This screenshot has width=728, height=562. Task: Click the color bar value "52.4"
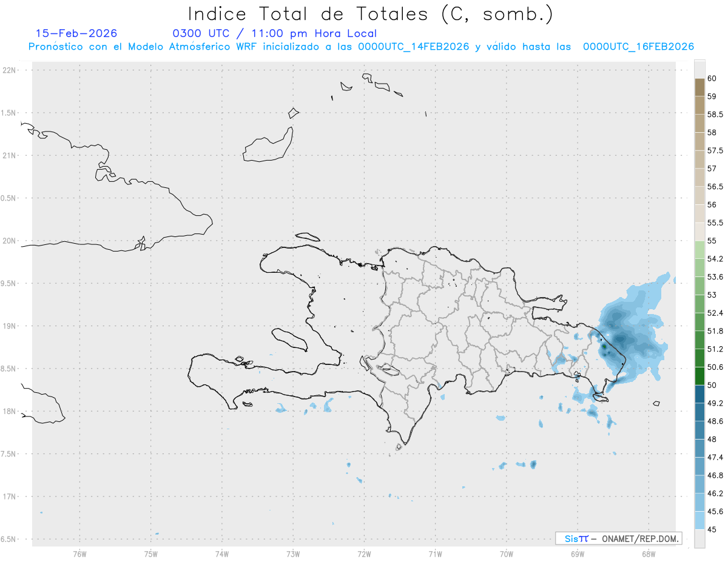coord(715,313)
